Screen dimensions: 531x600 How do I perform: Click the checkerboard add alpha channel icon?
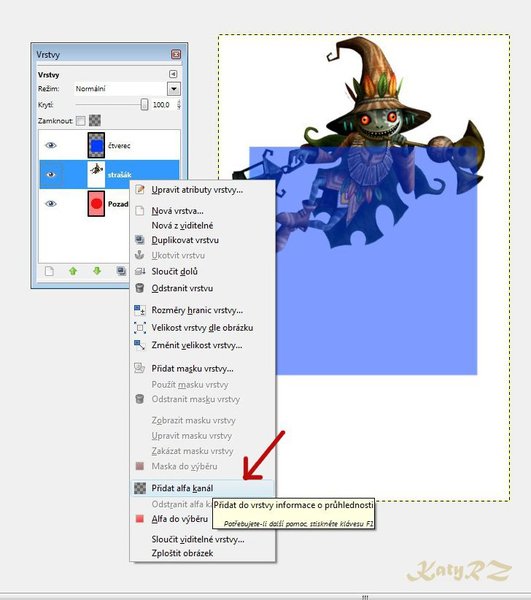(x=140, y=488)
